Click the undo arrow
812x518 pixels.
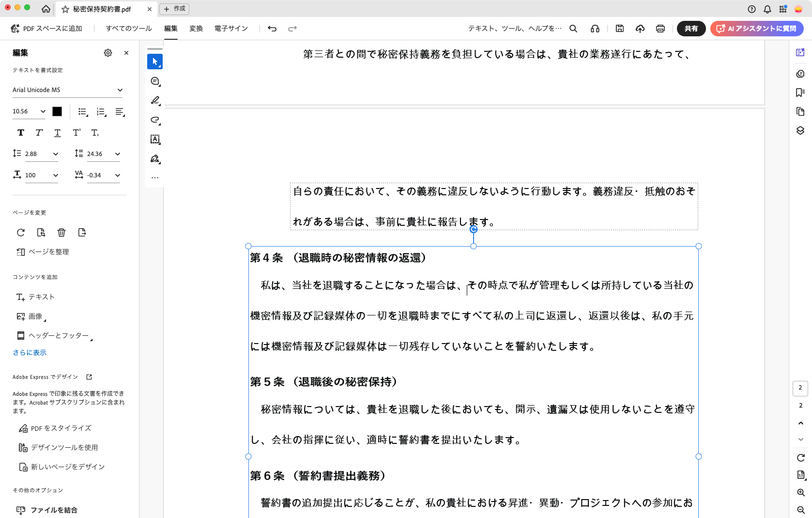(272, 29)
